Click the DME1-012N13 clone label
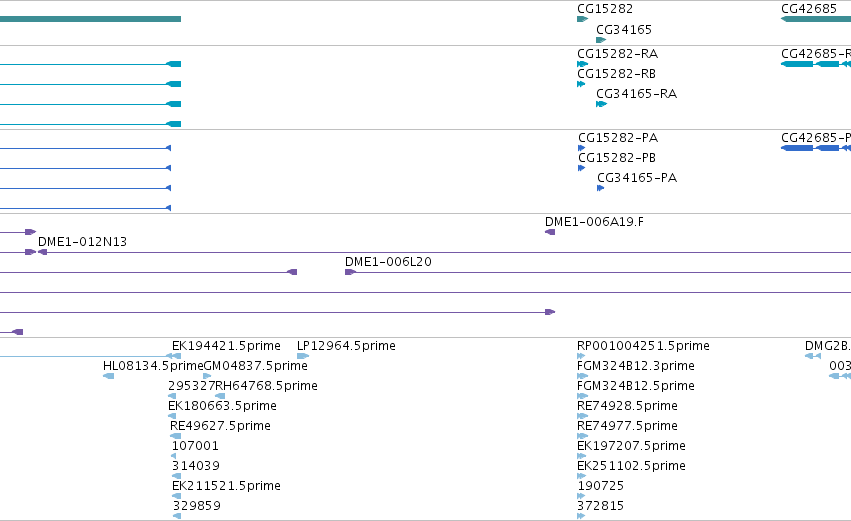 click(x=82, y=242)
